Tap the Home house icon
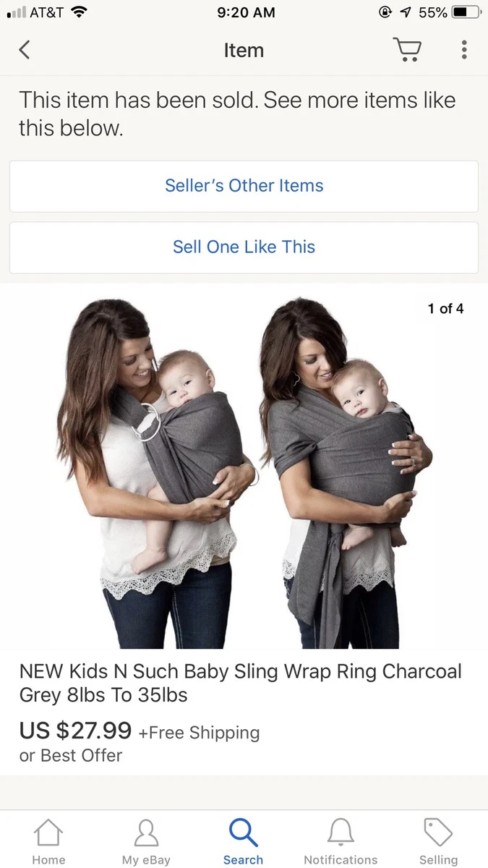The width and height of the screenshot is (488, 868). click(x=48, y=833)
